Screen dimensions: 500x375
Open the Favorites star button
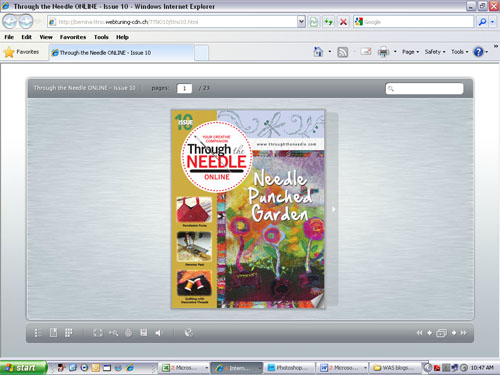(22, 52)
